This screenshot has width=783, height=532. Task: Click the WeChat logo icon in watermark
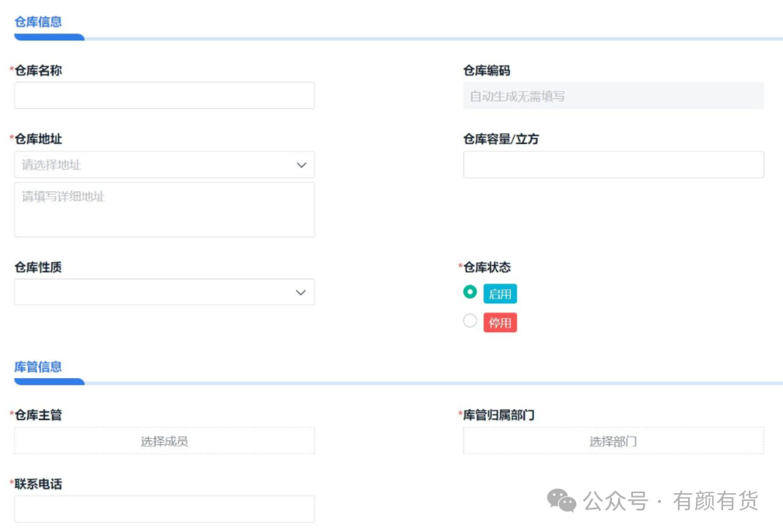pyautogui.click(x=561, y=500)
